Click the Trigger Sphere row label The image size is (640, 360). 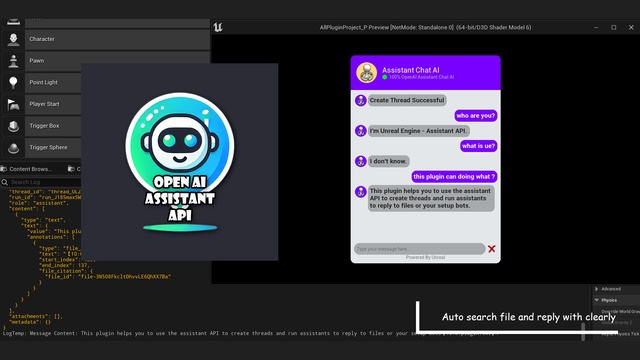click(x=48, y=147)
